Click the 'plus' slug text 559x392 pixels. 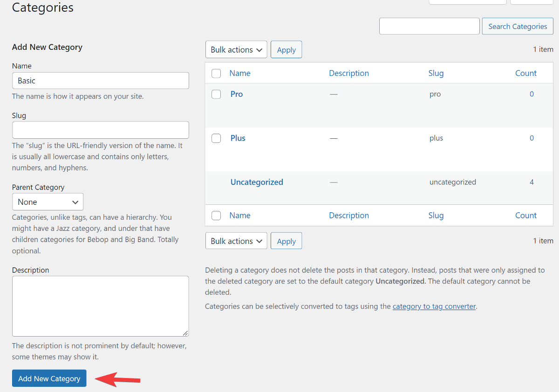click(x=436, y=138)
